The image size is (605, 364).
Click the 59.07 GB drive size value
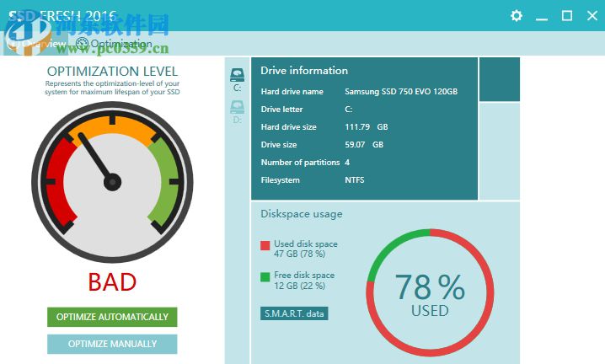pos(364,145)
